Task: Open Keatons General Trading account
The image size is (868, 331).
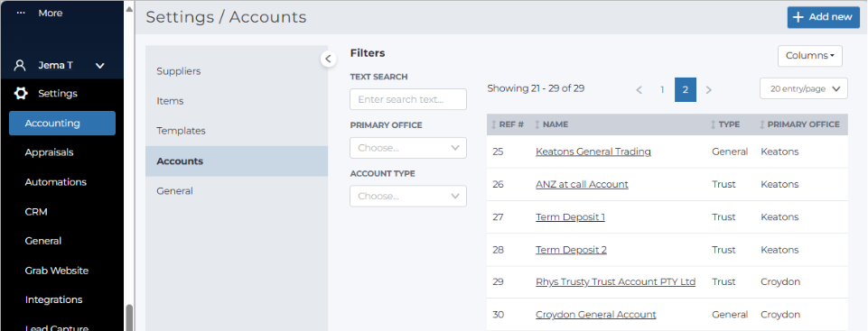Action: (593, 152)
